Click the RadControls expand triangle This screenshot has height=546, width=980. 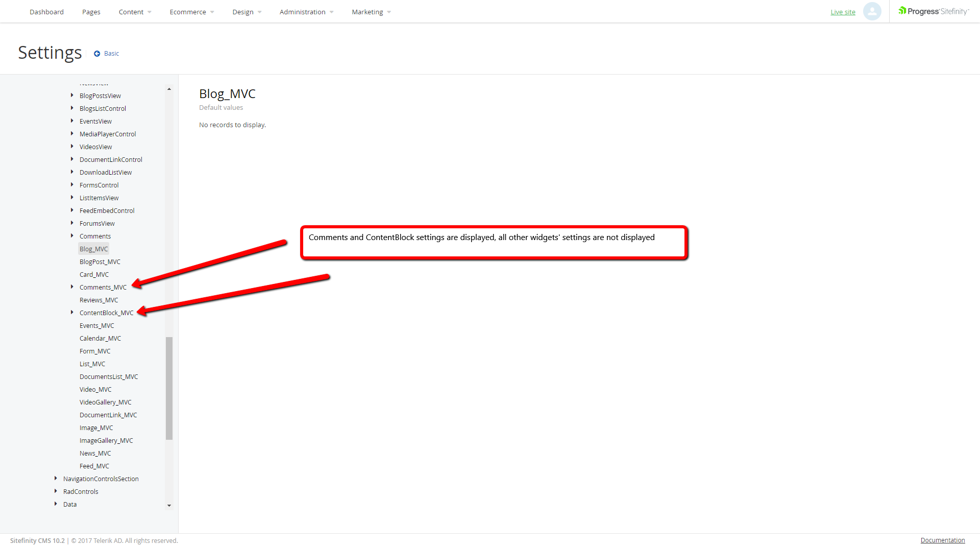point(56,491)
